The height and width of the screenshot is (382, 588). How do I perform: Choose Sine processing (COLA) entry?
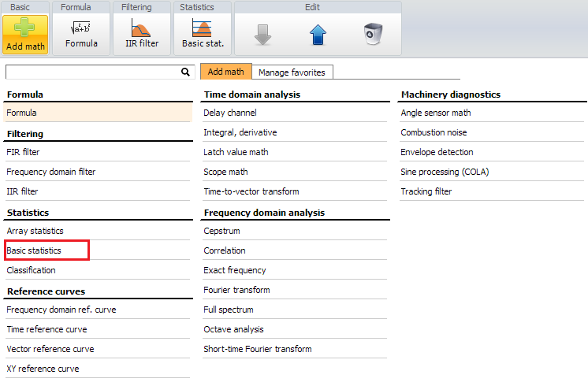pos(445,172)
